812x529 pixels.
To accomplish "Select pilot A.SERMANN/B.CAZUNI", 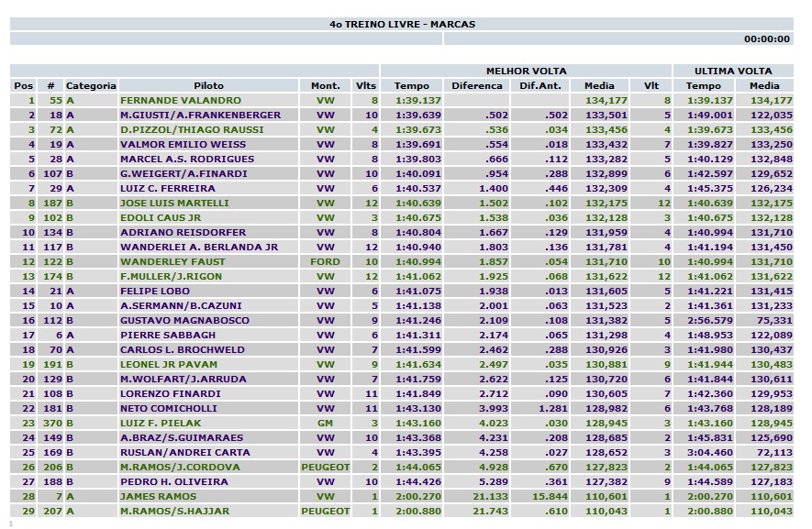I will (x=181, y=306).
